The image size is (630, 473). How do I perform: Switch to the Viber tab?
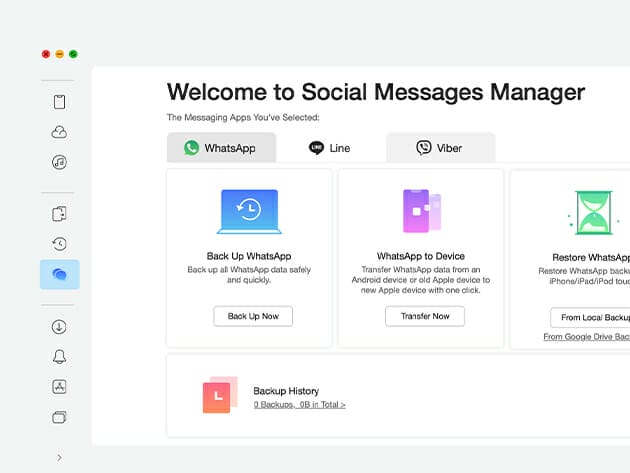point(440,148)
